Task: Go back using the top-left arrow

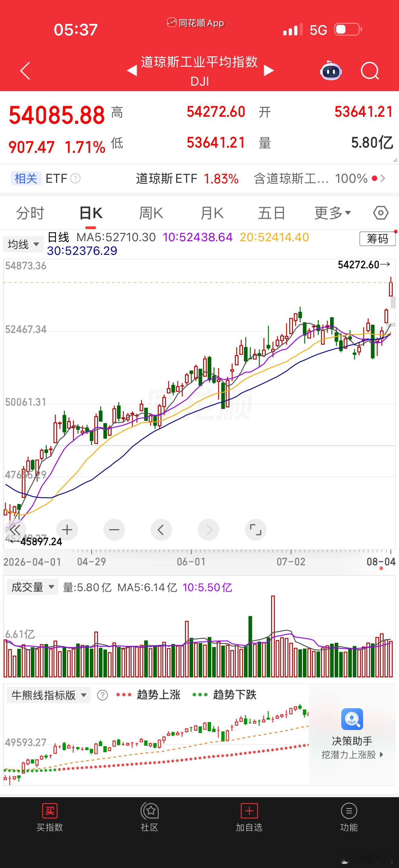Action: pyautogui.click(x=25, y=71)
